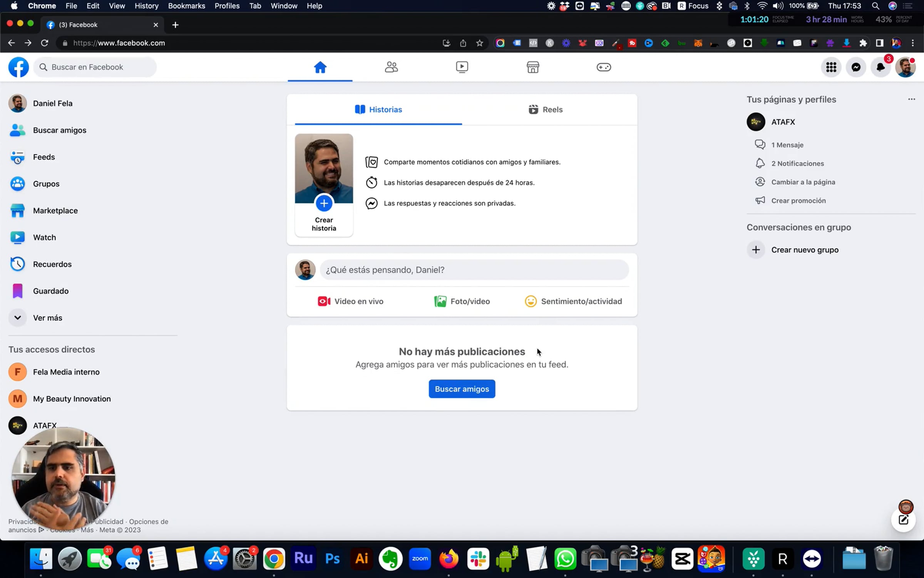Open the notifications bell icon

coord(880,67)
